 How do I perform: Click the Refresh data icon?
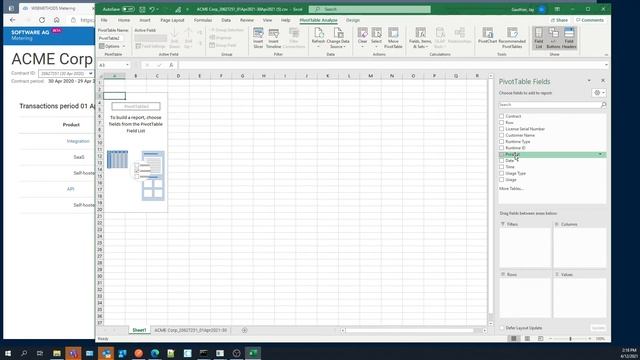(318, 38)
